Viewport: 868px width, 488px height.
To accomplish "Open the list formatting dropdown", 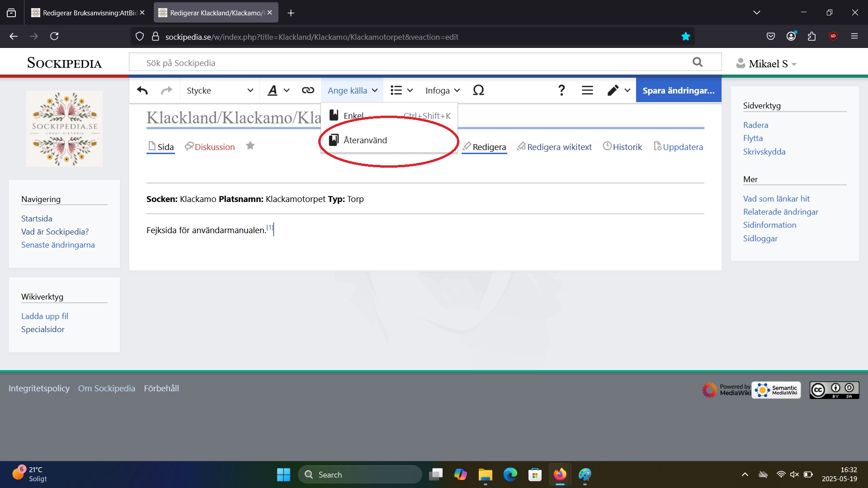I will coord(401,90).
